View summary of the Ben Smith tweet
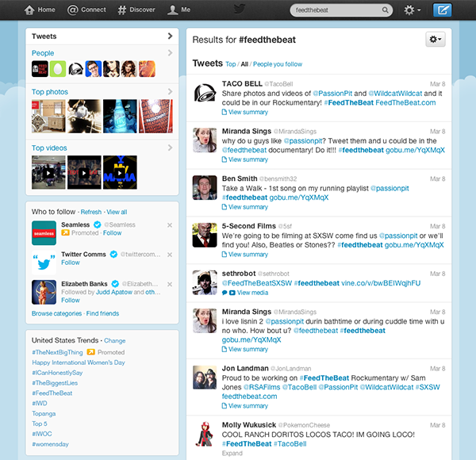This screenshot has width=476, height=460. [x=245, y=207]
